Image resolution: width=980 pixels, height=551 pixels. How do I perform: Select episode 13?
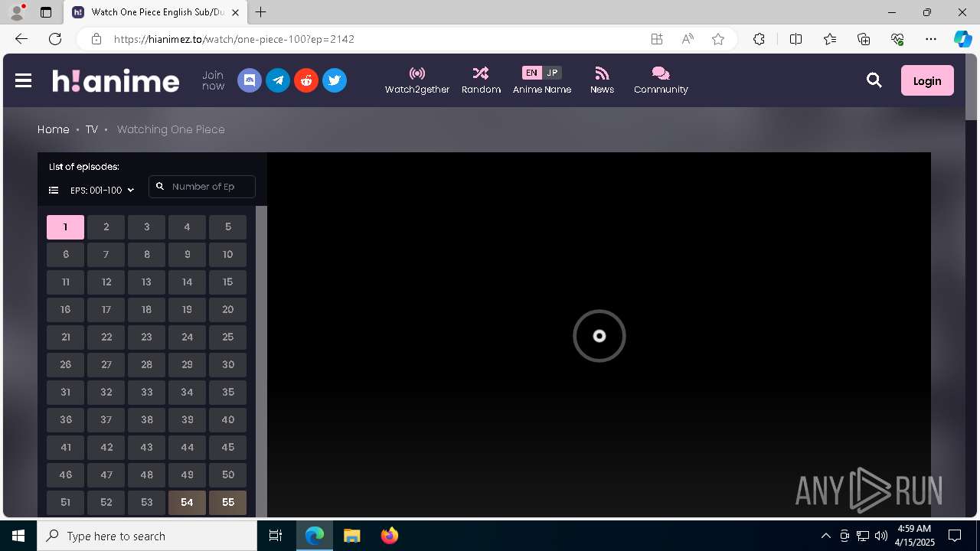click(146, 282)
